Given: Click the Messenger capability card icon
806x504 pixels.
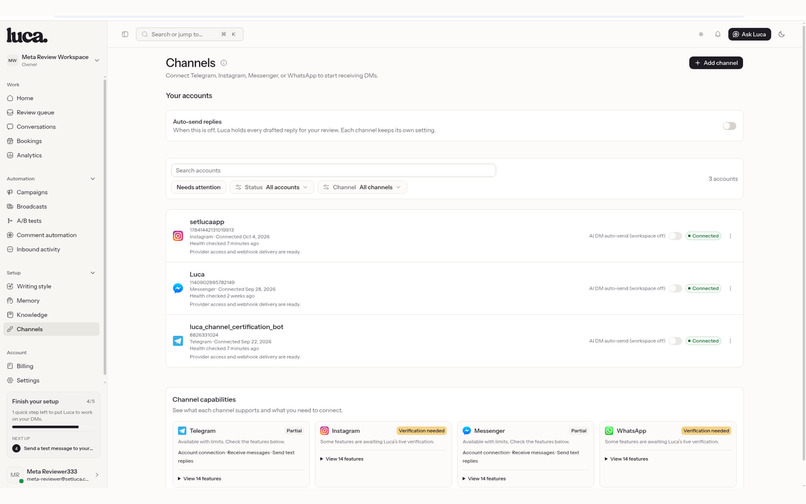Looking at the screenshot, I should [467, 431].
